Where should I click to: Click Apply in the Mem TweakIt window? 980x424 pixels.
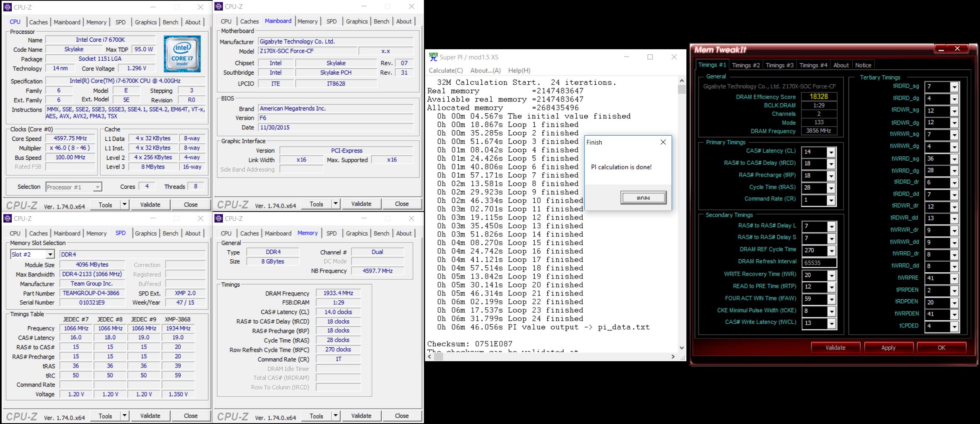point(888,348)
